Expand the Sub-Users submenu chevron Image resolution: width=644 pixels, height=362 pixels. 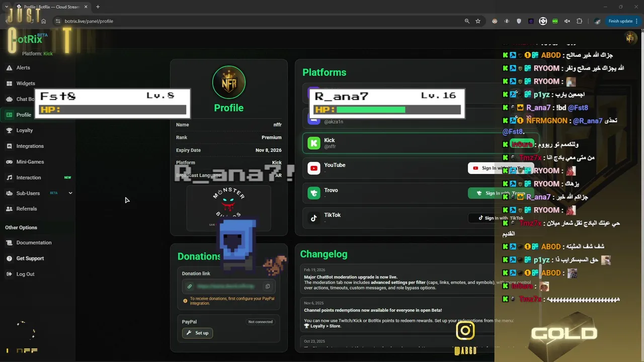pos(70,193)
